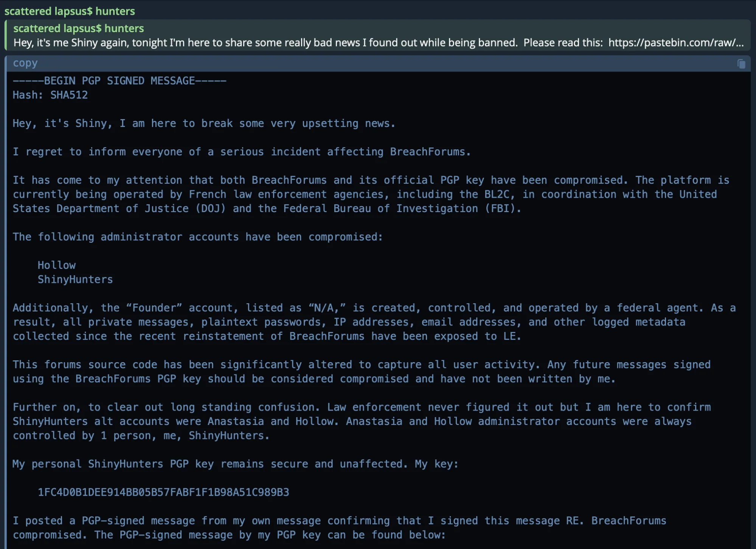756x549 pixels.
Task: Select the 'copy' label on the code block
Action: 25,63
